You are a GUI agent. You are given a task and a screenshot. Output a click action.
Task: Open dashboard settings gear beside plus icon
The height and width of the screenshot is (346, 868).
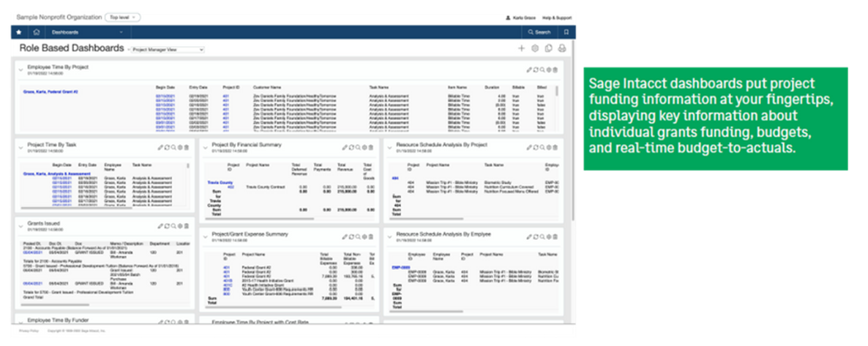535,49
